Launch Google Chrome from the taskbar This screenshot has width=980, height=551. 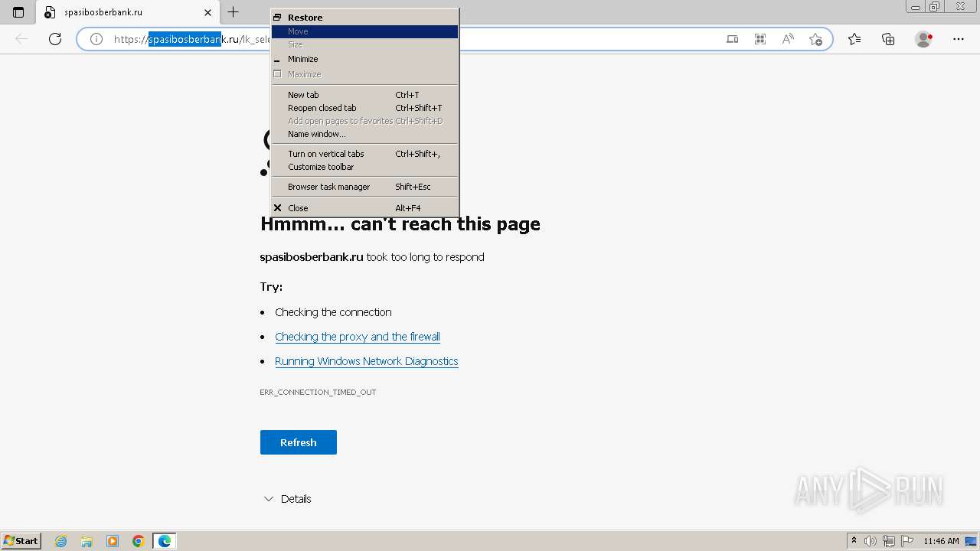139,541
